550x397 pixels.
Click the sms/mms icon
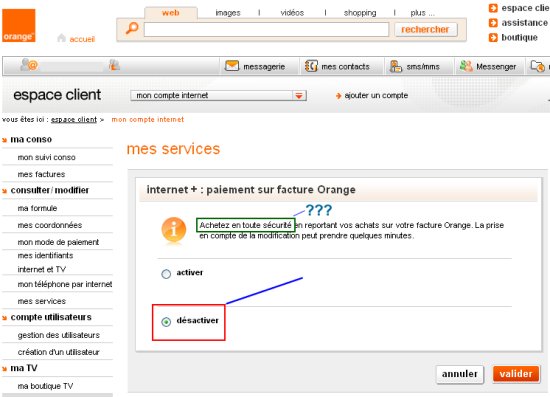(x=395, y=66)
